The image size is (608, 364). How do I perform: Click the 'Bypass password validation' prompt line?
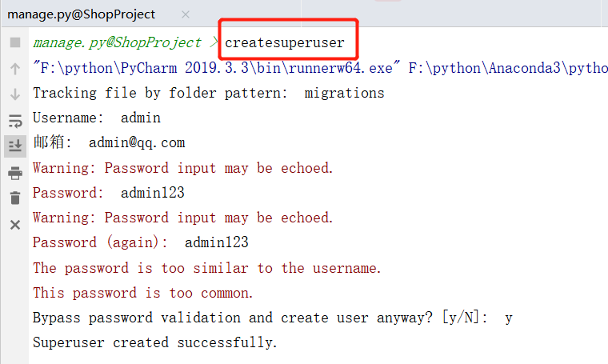273,318
